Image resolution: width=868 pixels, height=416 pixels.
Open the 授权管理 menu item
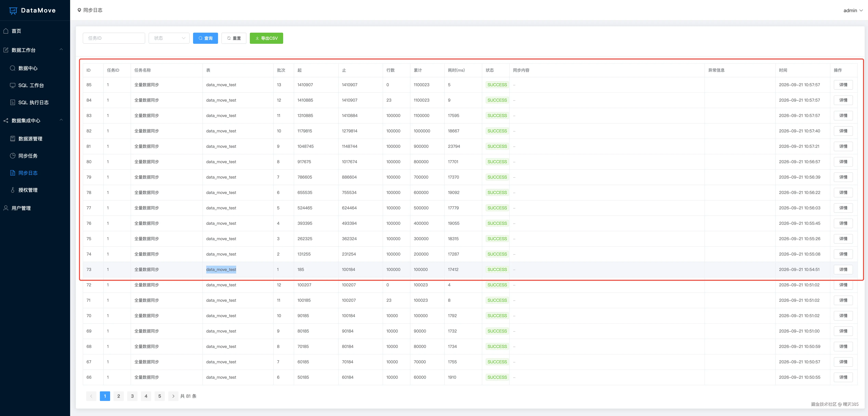pos(35,190)
